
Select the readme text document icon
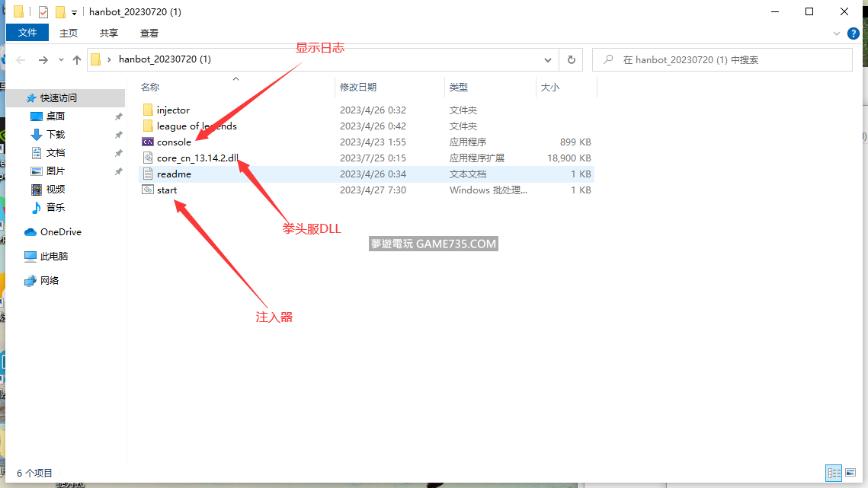click(148, 174)
